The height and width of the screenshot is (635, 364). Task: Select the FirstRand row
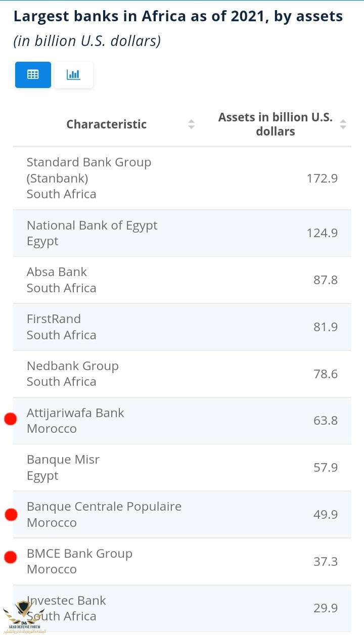click(x=182, y=327)
